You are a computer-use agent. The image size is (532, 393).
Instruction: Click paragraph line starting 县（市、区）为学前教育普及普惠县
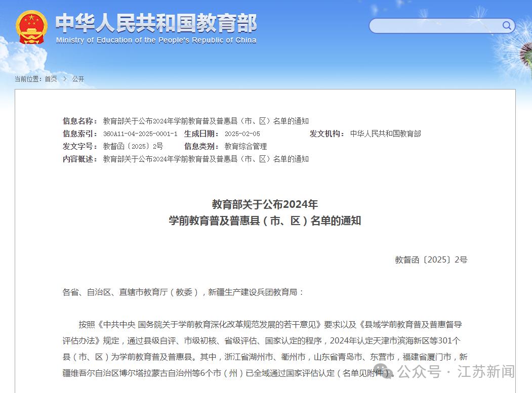pyautogui.click(x=265, y=357)
